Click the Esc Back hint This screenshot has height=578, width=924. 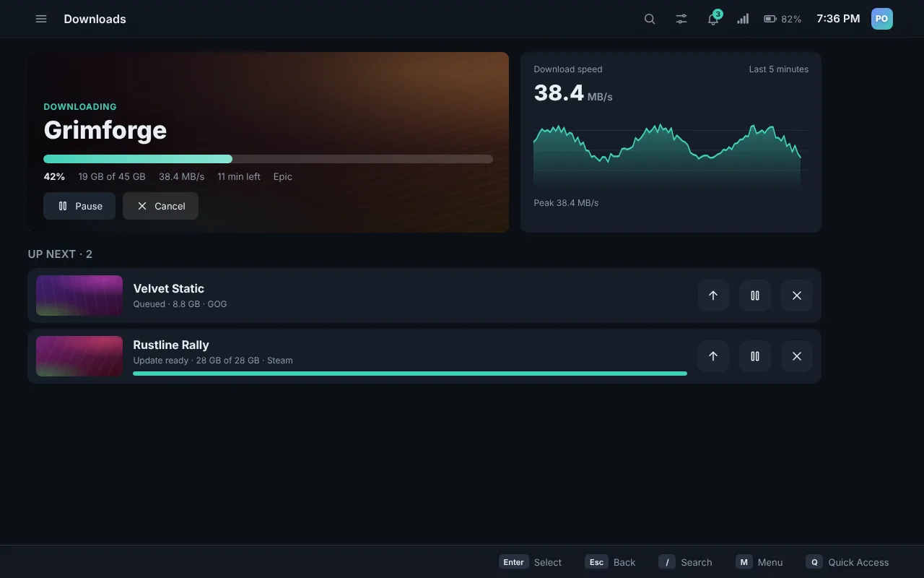point(611,562)
